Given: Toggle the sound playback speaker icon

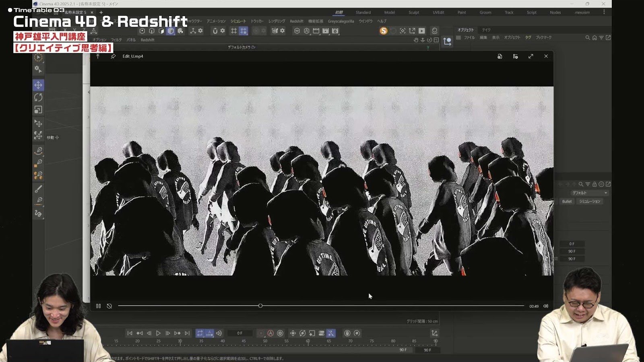Looking at the screenshot, I should (x=219, y=333).
